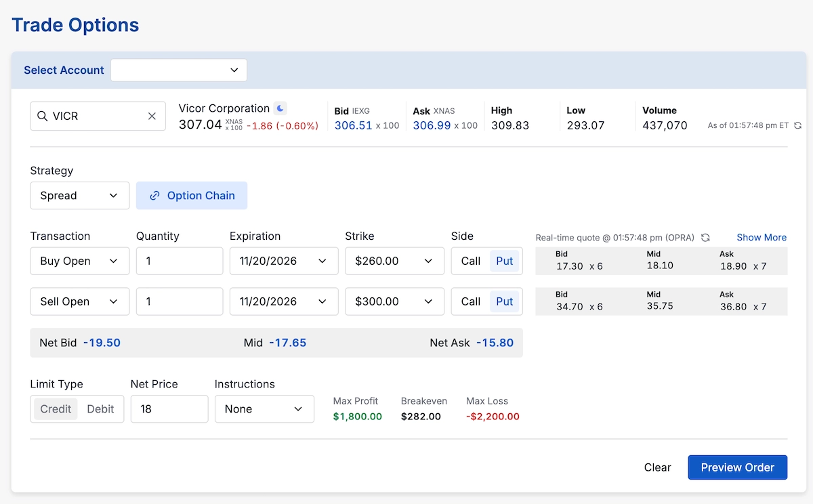Image resolution: width=813 pixels, height=504 pixels.
Task: Expand the Strategy Spread dropdown
Action: (80, 196)
